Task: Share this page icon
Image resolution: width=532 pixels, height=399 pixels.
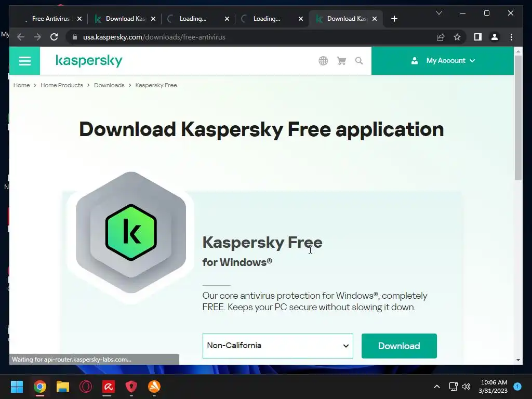Action: click(441, 37)
